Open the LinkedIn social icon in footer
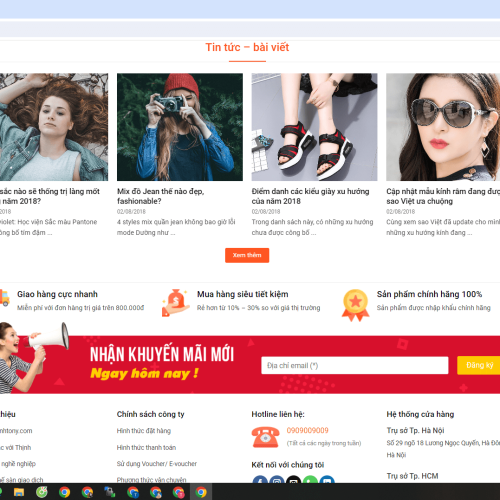500x500 pixels. coord(327,479)
